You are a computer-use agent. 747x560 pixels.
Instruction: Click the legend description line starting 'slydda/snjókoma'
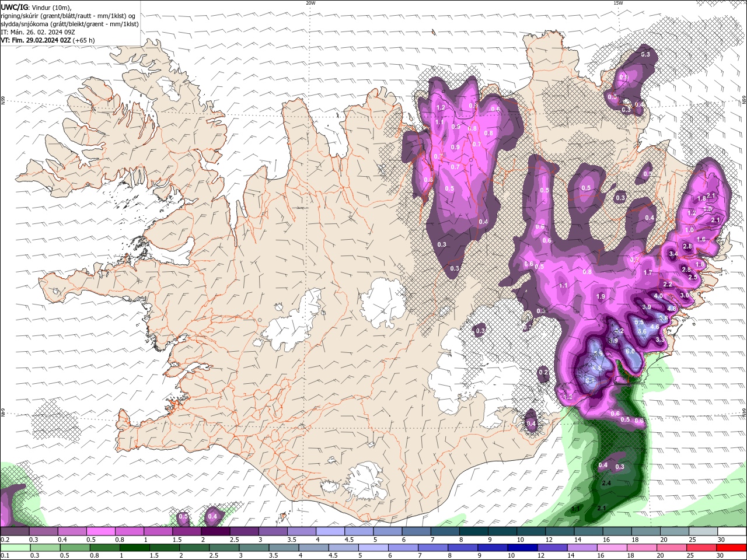(x=70, y=24)
